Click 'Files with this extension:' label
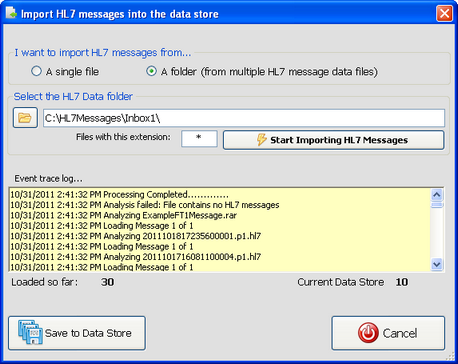This screenshot has width=458, height=364. 123,137
